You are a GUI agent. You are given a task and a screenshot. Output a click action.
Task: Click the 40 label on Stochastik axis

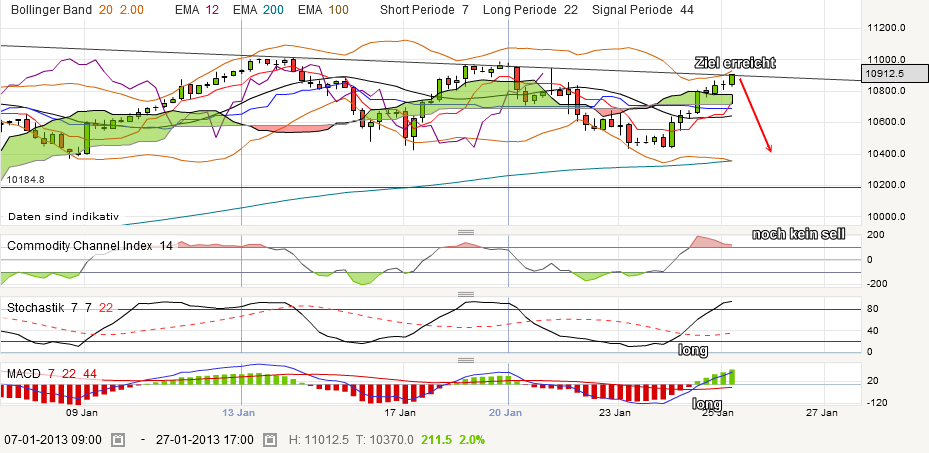point(874,330)
